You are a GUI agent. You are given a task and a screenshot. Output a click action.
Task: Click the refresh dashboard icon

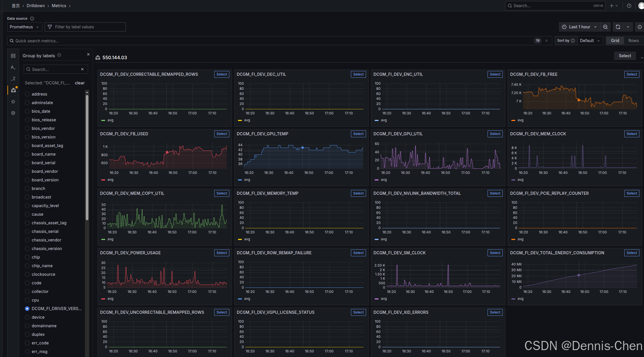click(618, 27)
